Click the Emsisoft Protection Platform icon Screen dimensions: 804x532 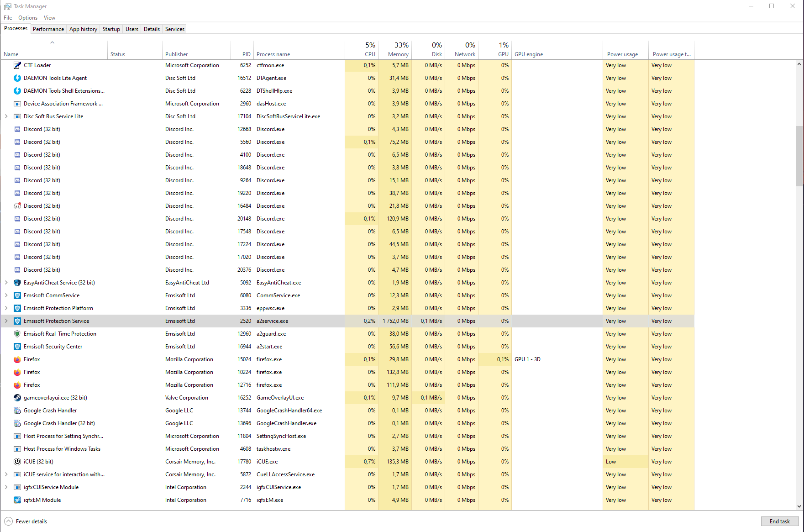coord(17,308)
